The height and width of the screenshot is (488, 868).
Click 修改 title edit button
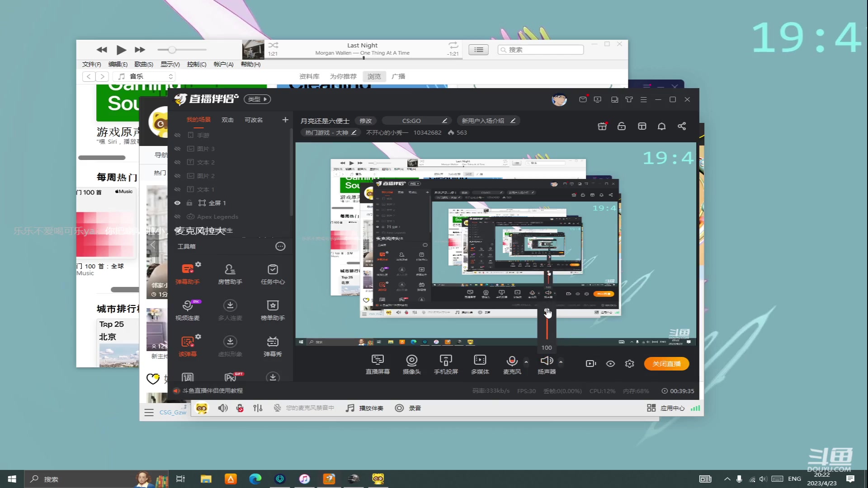click(365, 121)
